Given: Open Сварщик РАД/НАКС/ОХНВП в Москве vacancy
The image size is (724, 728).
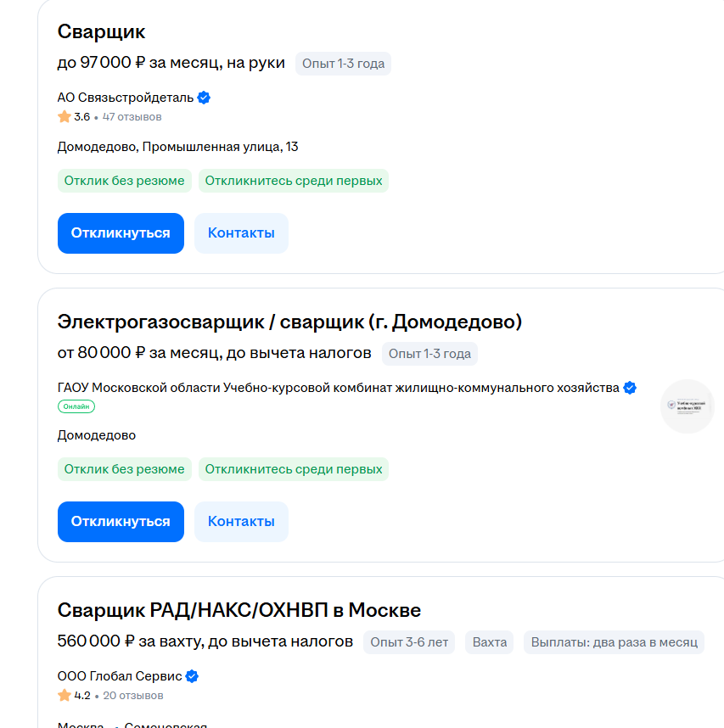Looking at the screenshot, I should pyautogui.click(x=239, y=610).
